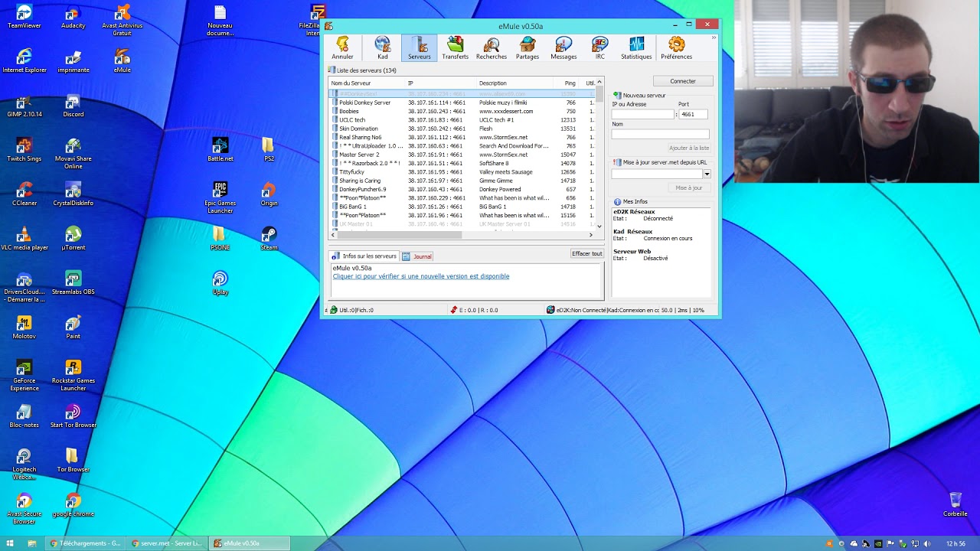
Task: Expand the eMule toolbar overflow chevron
Action: coord(714,37)
